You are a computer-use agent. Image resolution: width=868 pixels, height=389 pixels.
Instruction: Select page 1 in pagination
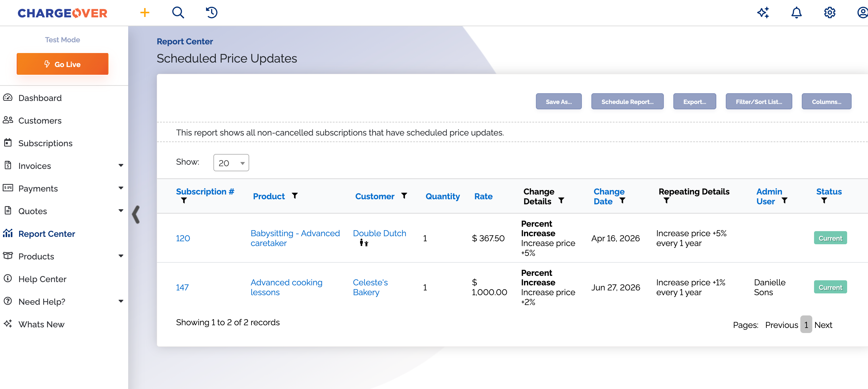pos(806,324)
